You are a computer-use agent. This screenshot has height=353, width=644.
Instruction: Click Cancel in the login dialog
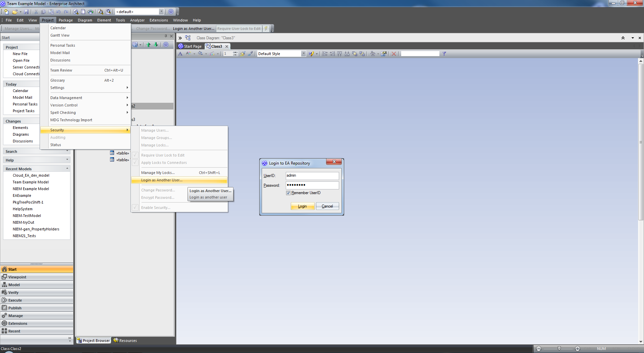point(327,206)
